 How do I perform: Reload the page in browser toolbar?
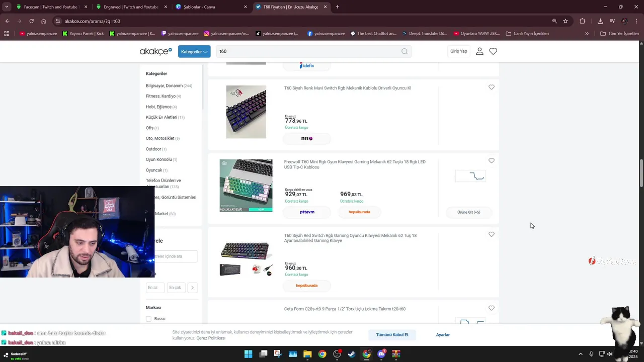[x=31, y=21]
